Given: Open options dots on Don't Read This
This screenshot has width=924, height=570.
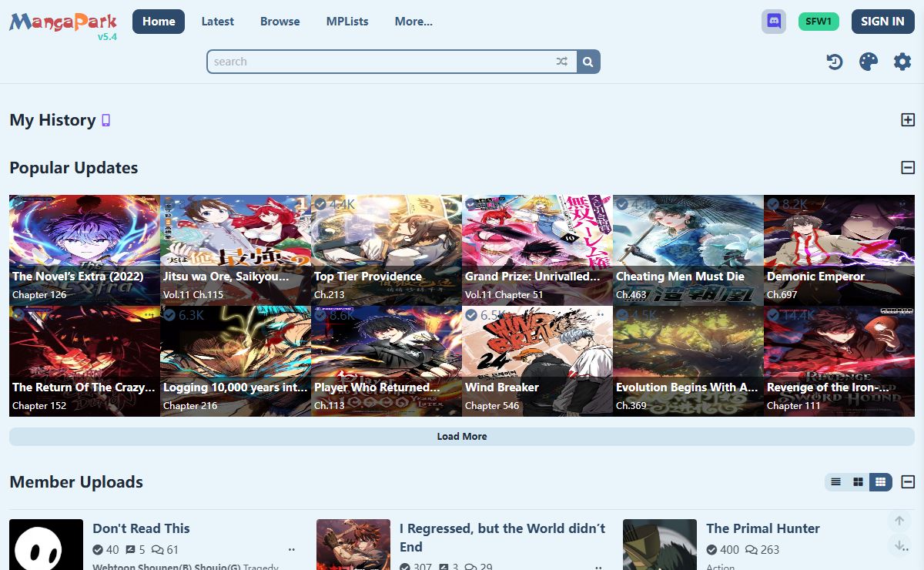Looking at the screenshot, I should pyautogui.click(x=292, y=550).
